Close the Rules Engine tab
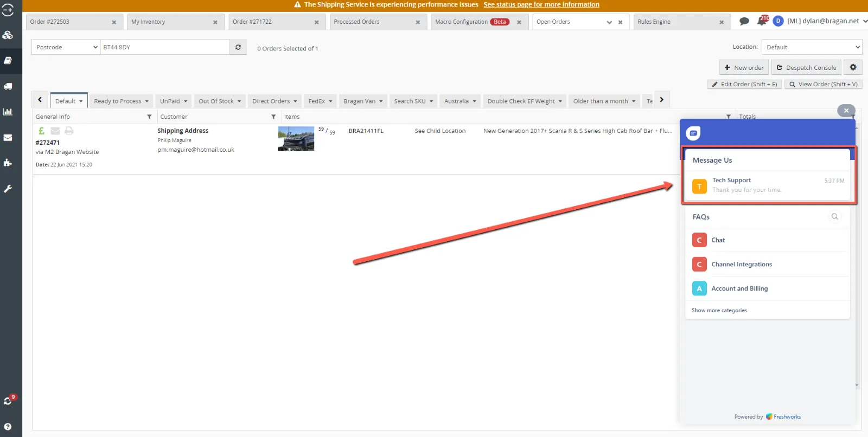 (722, 22)
